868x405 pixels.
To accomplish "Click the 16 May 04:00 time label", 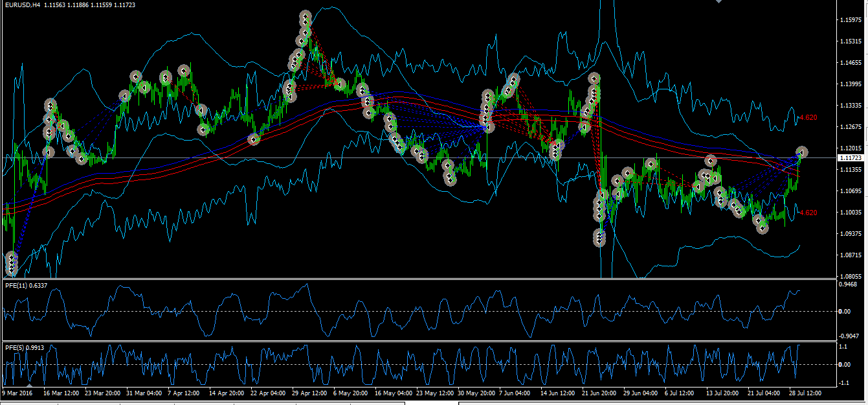I will 392,393.
